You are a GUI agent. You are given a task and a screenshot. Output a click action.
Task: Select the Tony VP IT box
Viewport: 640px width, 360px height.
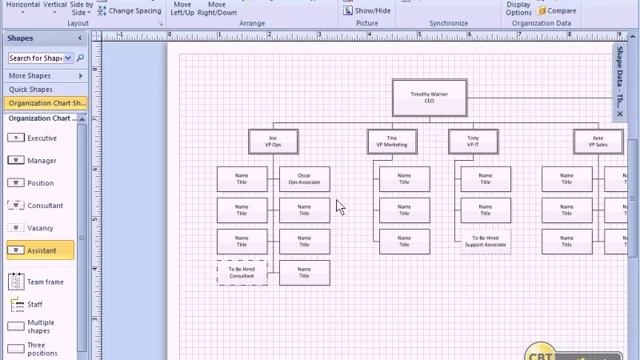pyautogui.click(x=473, y=141)
